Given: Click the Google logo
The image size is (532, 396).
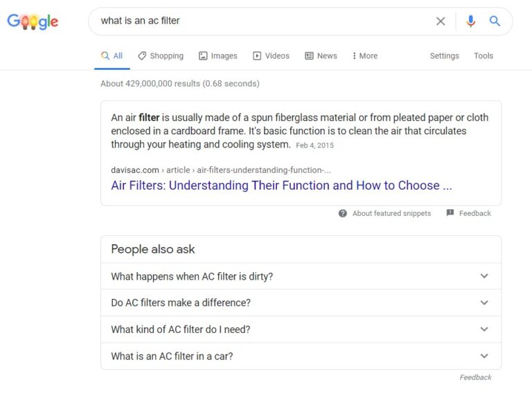Looking at the screenshot, I should pos(33,21).
